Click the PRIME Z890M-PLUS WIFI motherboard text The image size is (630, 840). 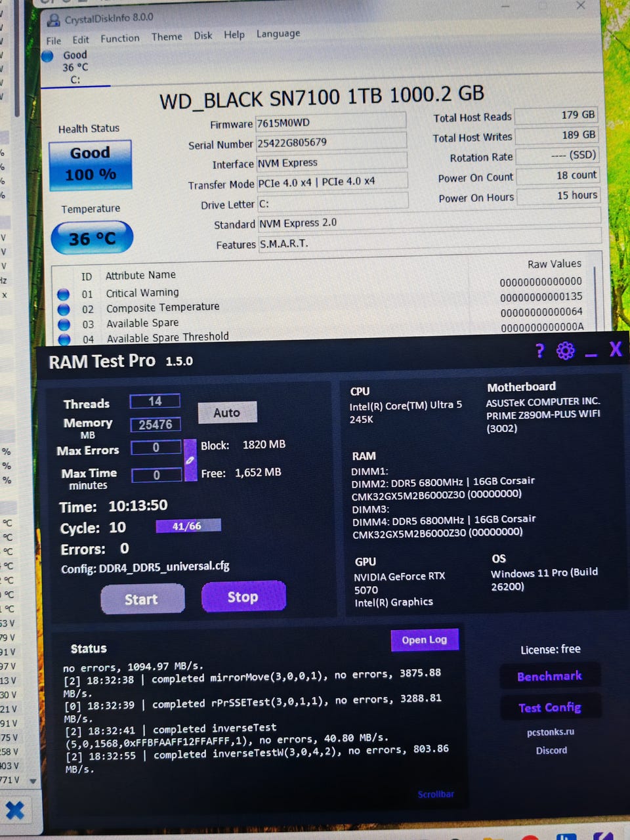[x=543, y=414]
